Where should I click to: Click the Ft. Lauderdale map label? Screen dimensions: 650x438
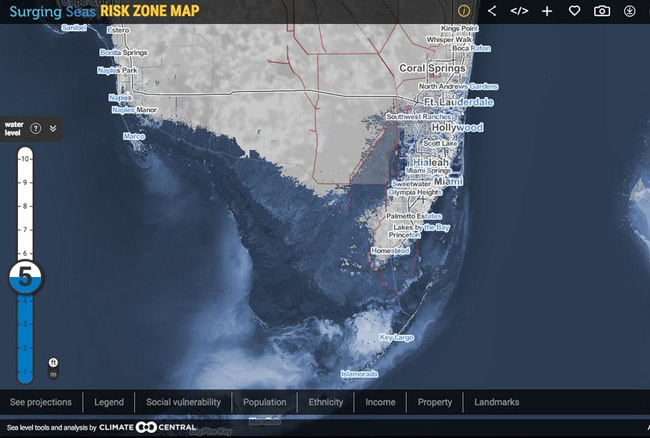pos(459,102)
